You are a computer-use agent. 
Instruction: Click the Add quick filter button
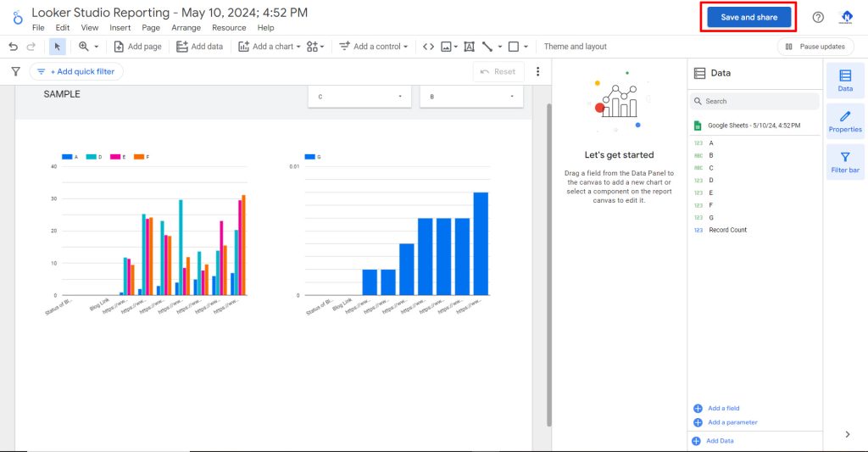pos(76,72)
